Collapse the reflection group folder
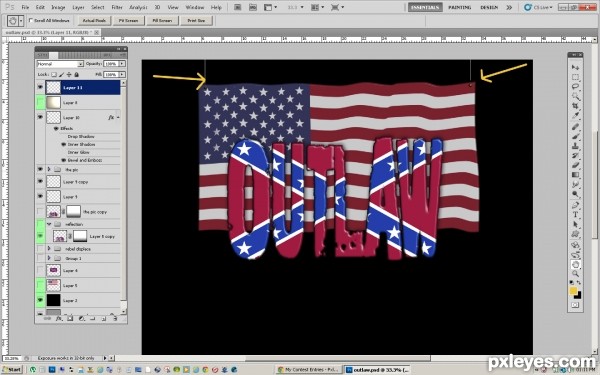Image resolution: width=600 pixels, height=375 pixels. point(49,224)
